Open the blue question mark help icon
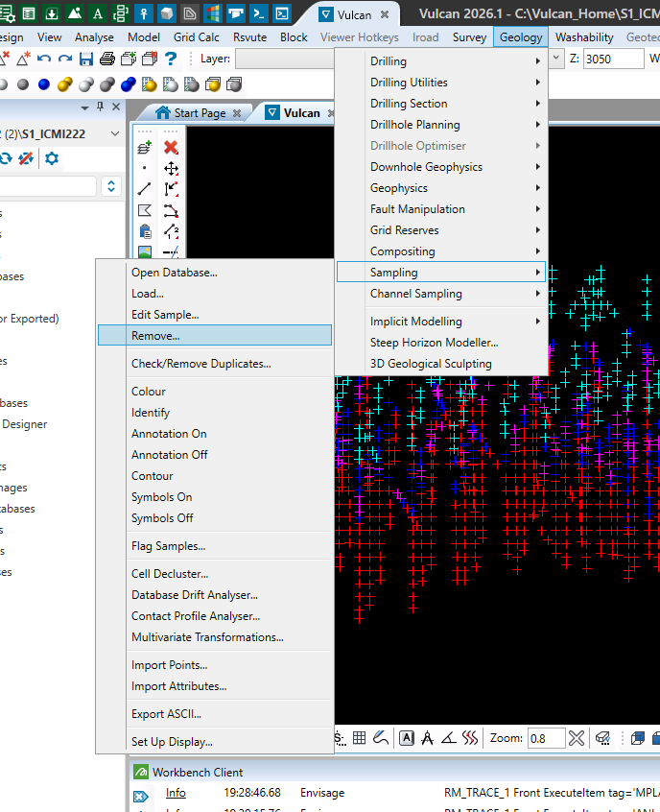This screenshot has height=812, width=660. coord(171,60)
